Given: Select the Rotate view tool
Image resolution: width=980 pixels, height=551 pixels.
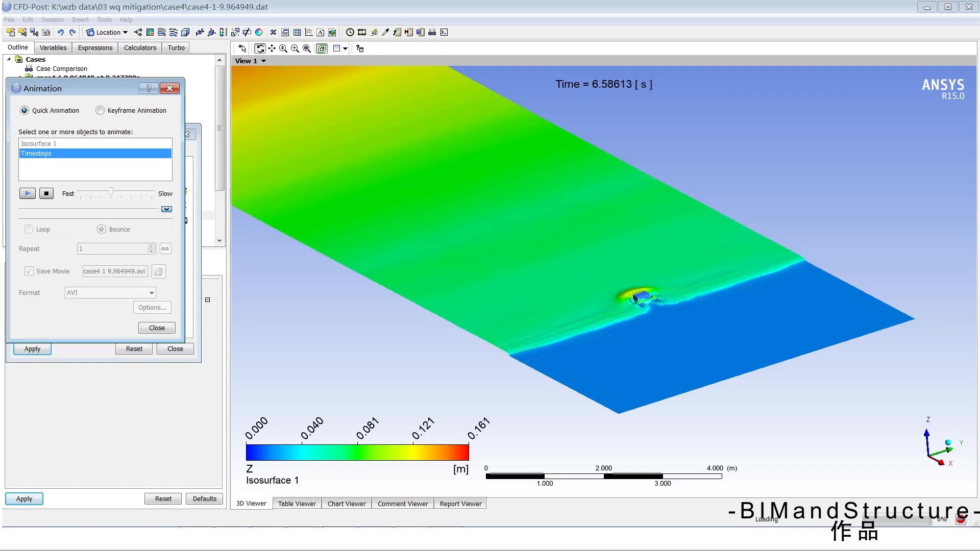Looking at the screenshot, I should 260,48.
